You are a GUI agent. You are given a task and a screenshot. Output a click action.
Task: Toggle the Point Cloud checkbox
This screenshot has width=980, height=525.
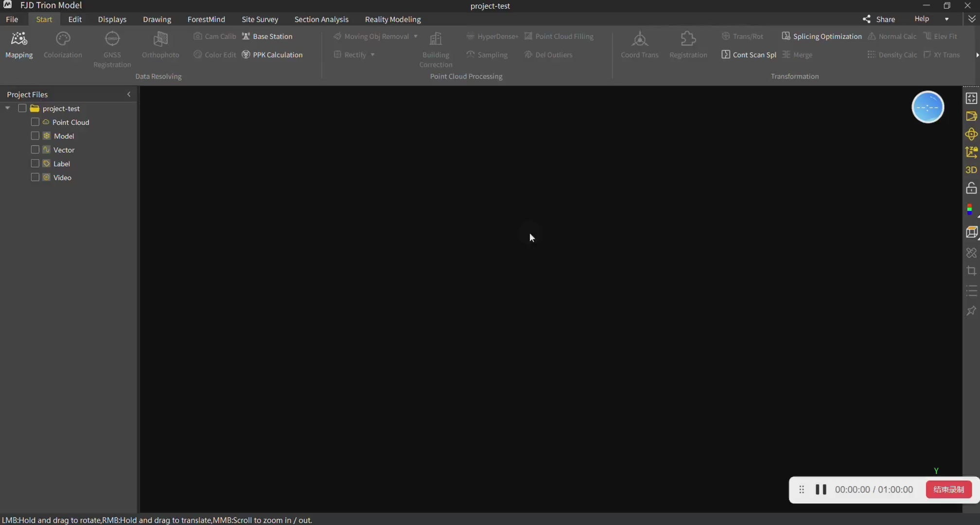(35, 122)
